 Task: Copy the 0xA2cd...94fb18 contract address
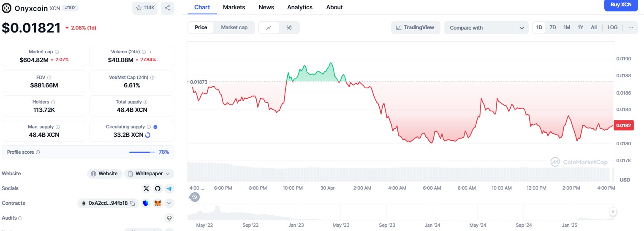point(132,204)
